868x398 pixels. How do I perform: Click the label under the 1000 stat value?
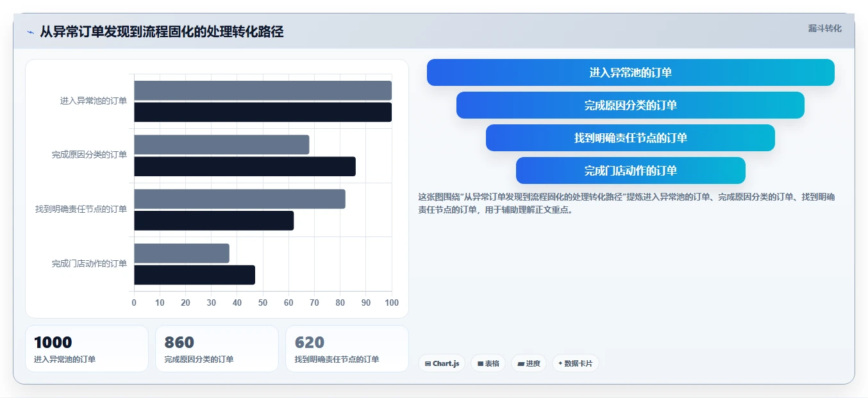click(65, 360)
